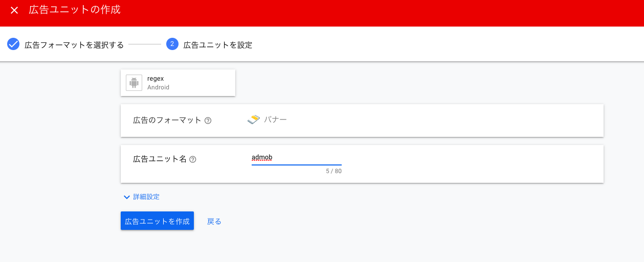Expand 詳細設定 using the chevron arrow

(x=126, y=197)
